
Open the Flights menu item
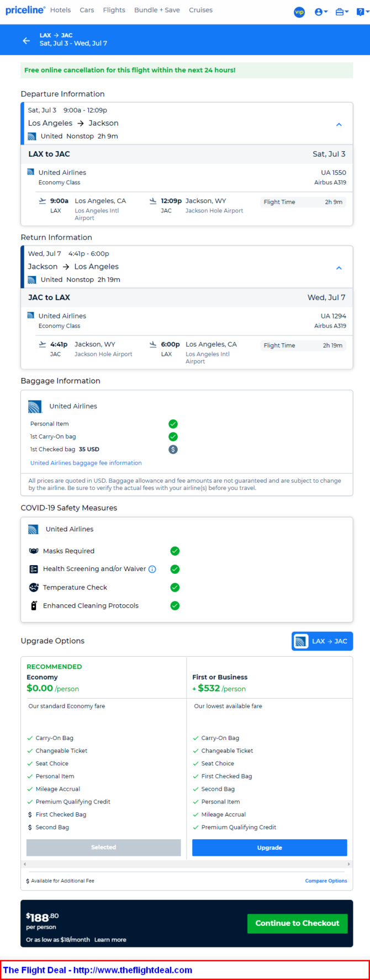coord(114,10)
